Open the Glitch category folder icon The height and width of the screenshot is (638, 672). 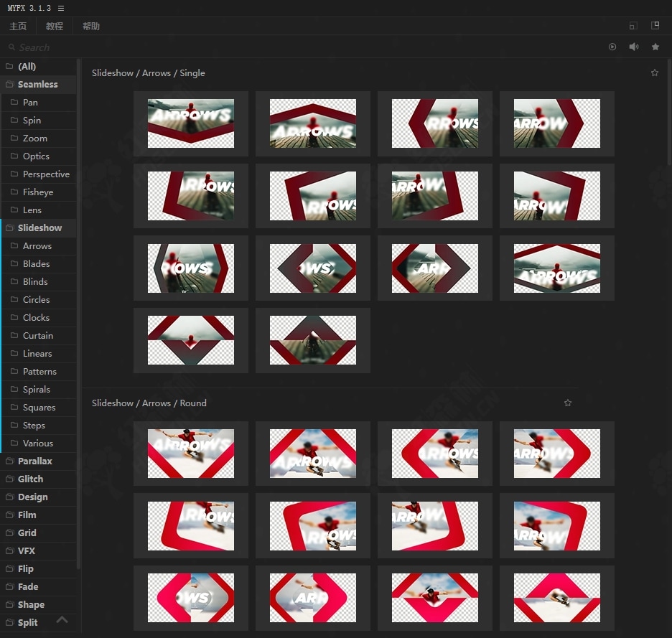point(10,479)
